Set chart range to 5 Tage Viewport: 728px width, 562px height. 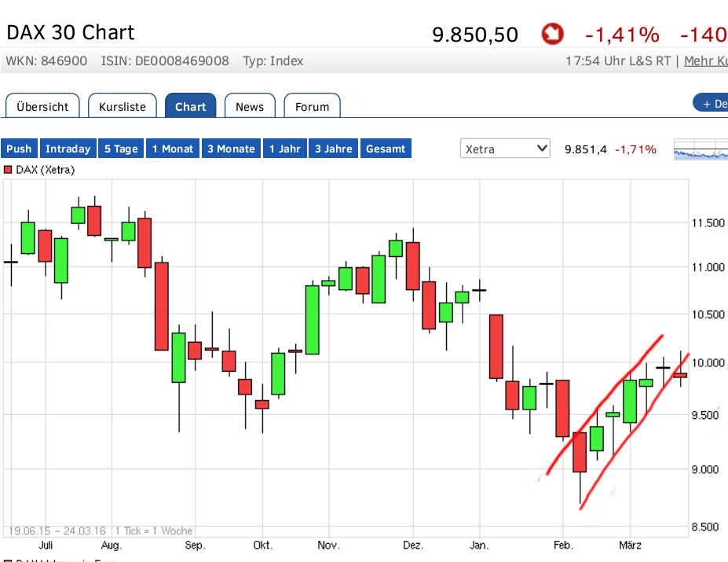[121, 149]
